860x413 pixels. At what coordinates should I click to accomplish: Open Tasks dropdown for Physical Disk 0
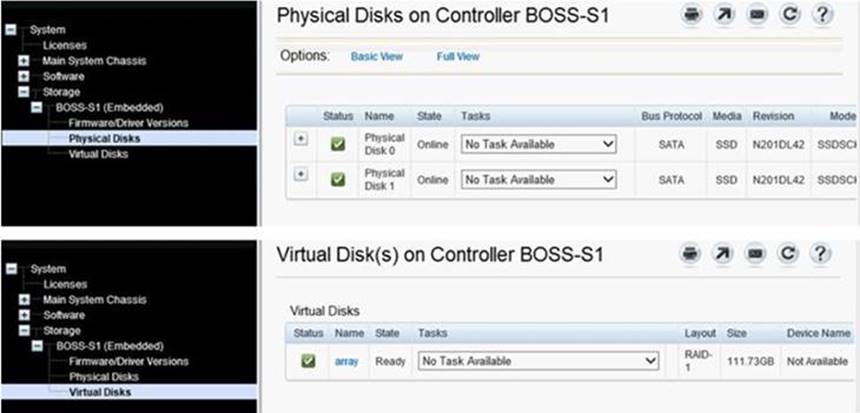(x=538, y=145)
